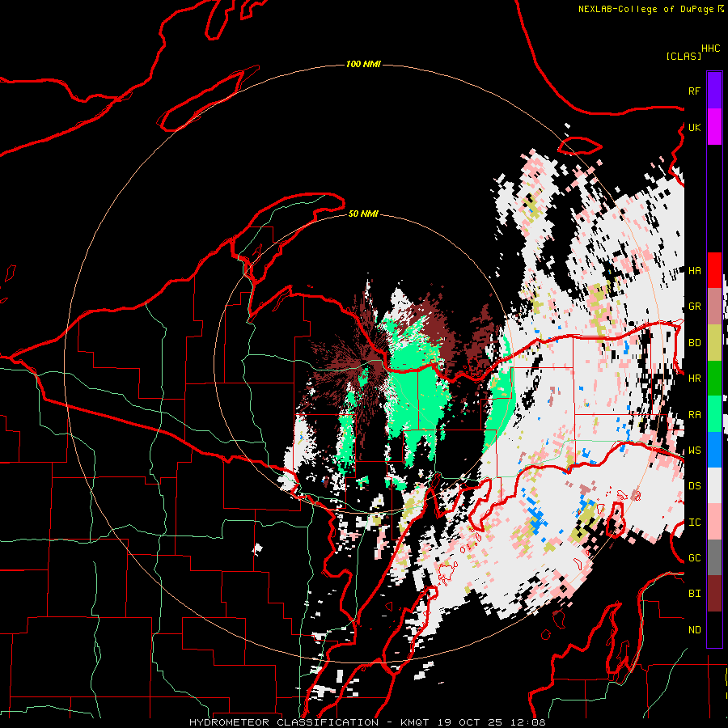
Task: Click the BD olive legend swatch
Action: (714, 343)
